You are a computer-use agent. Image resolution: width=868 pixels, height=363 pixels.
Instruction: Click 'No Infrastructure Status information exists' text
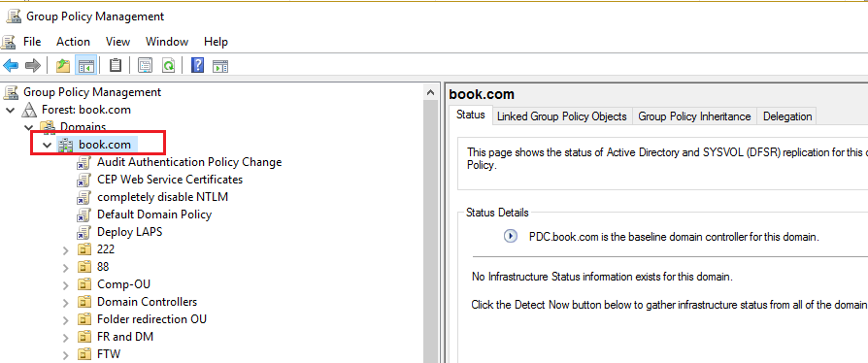(602, 277)
